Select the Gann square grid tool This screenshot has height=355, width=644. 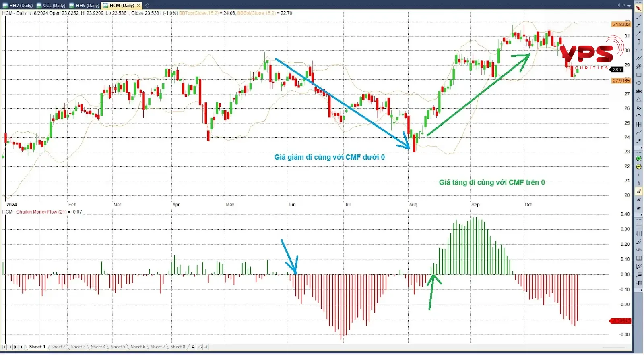pos(638,259)
